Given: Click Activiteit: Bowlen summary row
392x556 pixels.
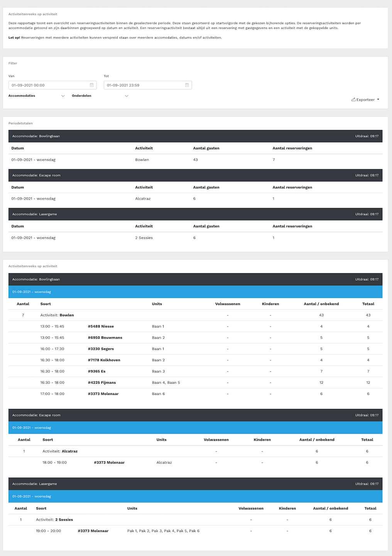Looking at the screenshot, I should [57, 315].
